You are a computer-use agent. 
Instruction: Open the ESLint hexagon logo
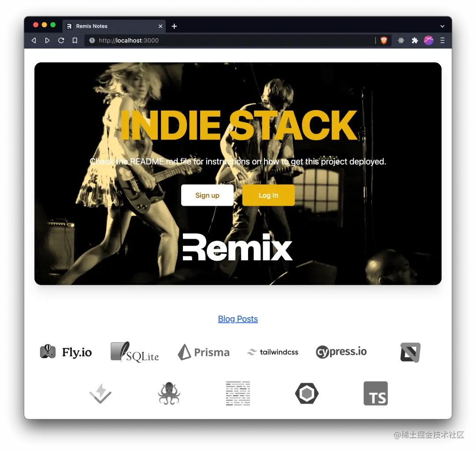point(307,393)
